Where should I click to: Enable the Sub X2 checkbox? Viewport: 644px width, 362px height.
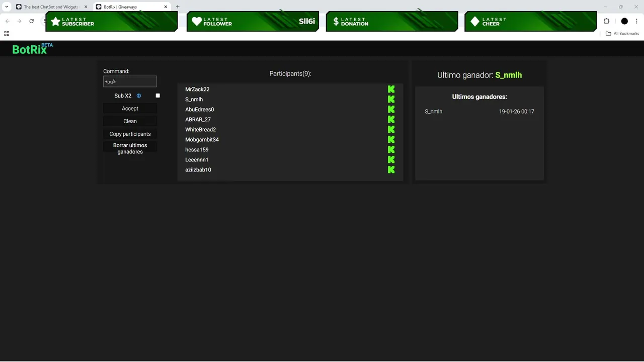[x=157, y=96]
